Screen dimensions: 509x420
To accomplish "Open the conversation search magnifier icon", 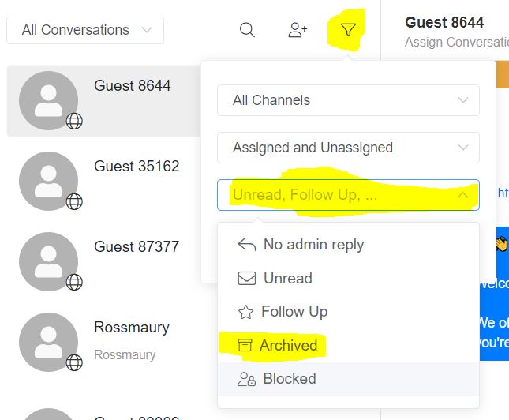I will coord(247,30).
